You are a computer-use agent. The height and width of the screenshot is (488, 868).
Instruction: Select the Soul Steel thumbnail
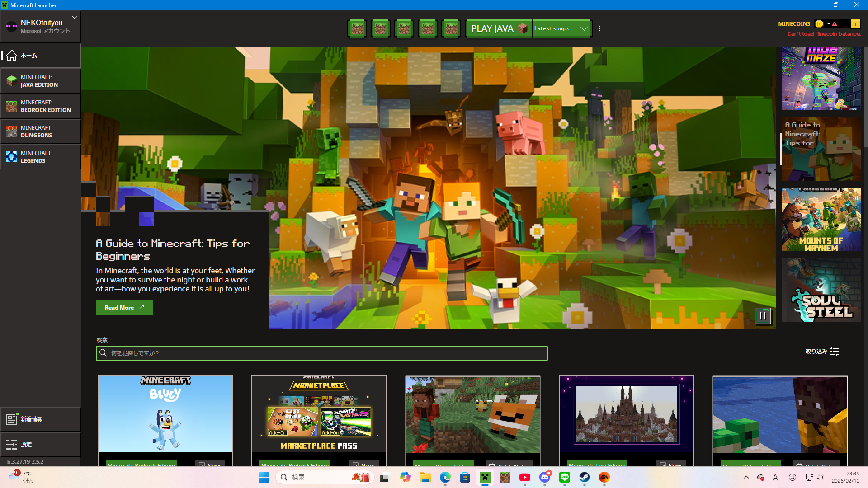pyautogui.click(x=821, y=291)
